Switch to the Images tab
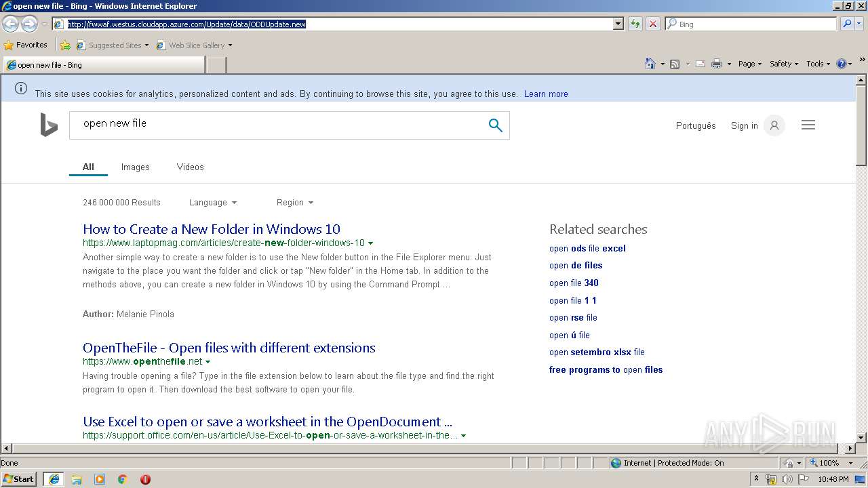Image resolution: width=868 pixels, height=488 pixels. click(x=135, y=167)
